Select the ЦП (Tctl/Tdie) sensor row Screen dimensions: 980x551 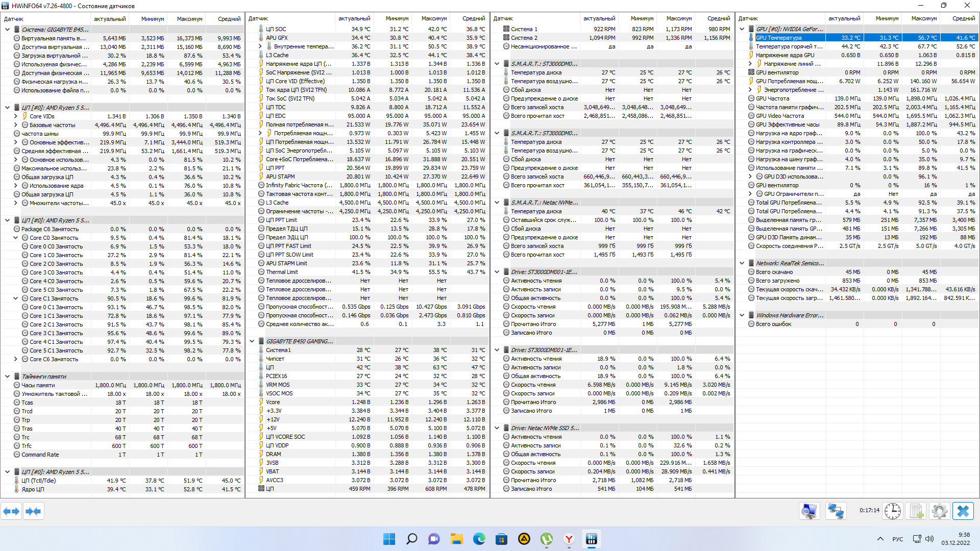(x=122, y=481)
